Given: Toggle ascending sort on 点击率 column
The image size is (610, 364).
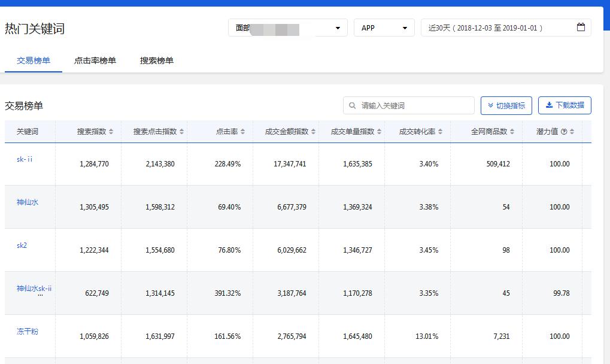Looking at the screenshot, I should [244, 131].
